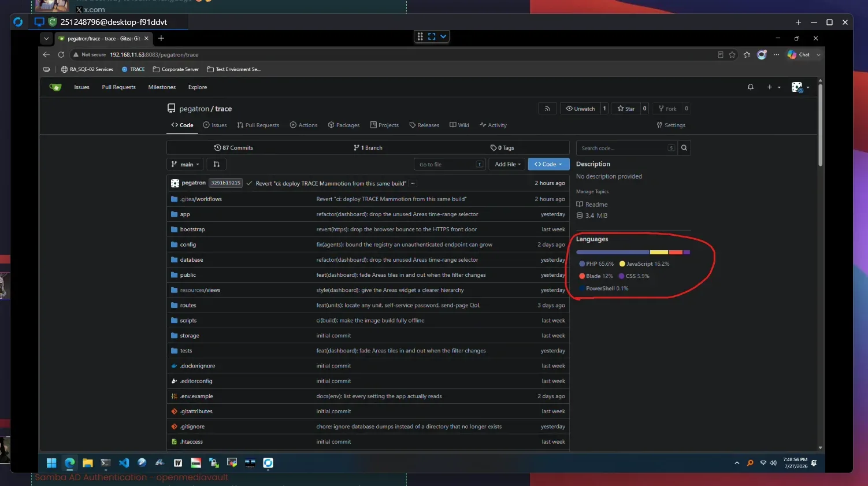Open the blue Code clone dropdown
This screenshot has height=486, width=868.
[x=548, y=165]
